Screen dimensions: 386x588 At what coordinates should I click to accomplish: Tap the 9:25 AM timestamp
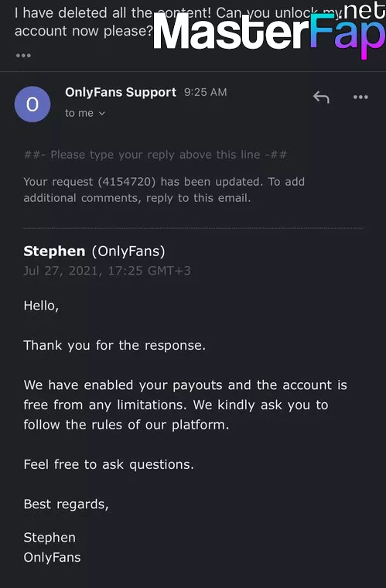[205, 92]
